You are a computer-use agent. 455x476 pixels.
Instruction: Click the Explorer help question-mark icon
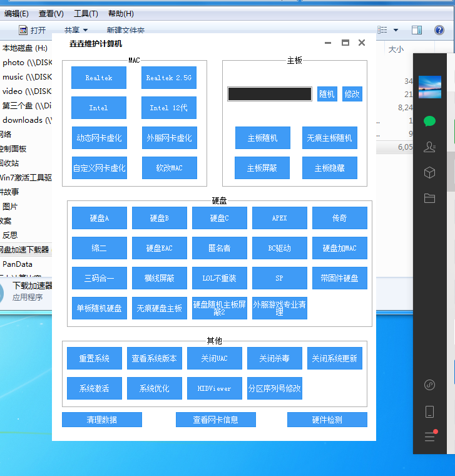point(439,30)
